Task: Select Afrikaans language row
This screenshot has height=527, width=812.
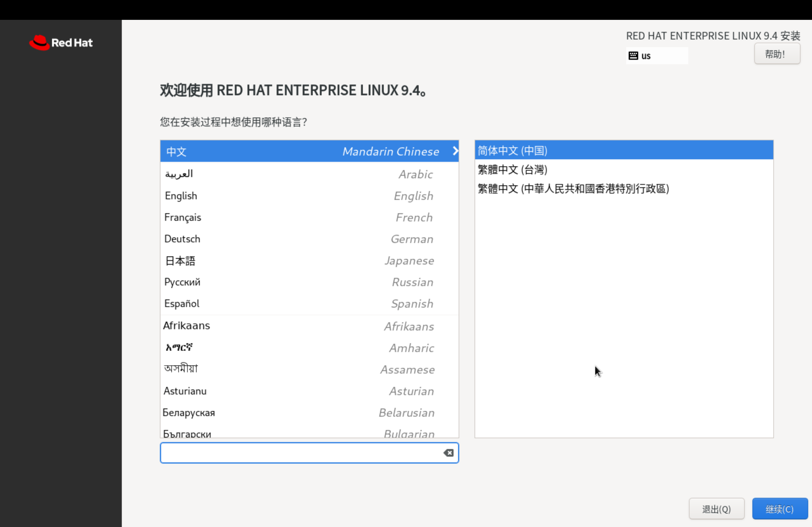Action: pyautogui.click(x=309, y=326)
